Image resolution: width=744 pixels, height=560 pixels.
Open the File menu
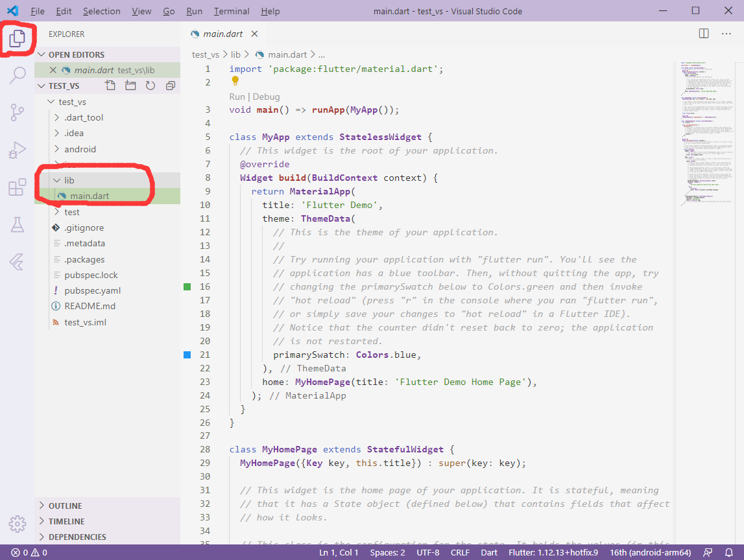(x=38, y=11)
